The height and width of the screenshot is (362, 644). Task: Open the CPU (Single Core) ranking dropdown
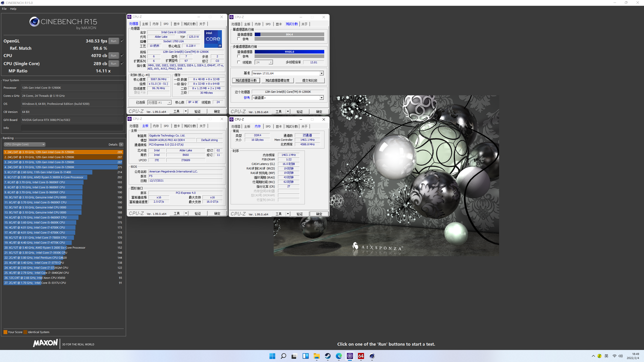point(25,144)
